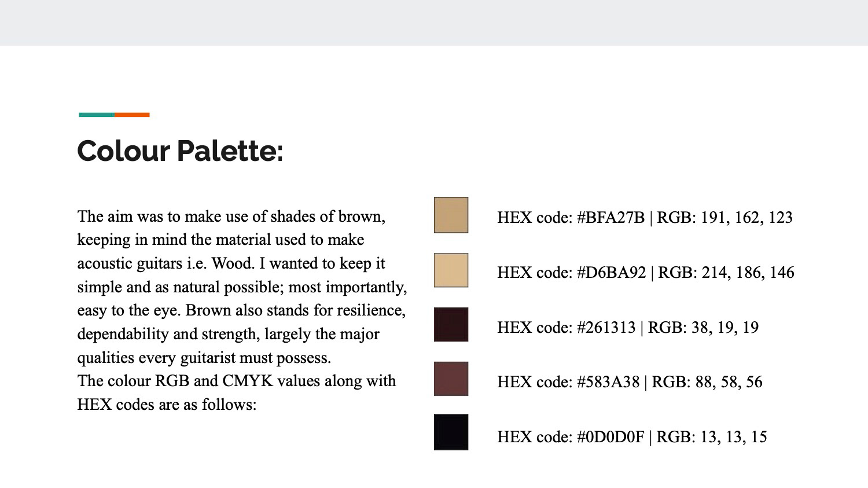Click the 'RGB: 13, 13, 15' value
The image size is (868, 488).
coord(712,437)
